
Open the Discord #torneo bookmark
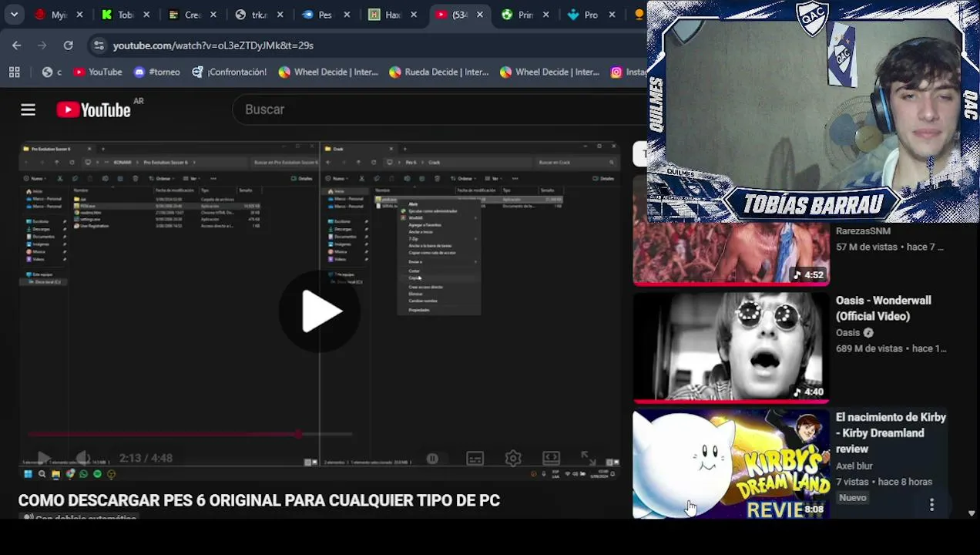(x=157, y=72)
